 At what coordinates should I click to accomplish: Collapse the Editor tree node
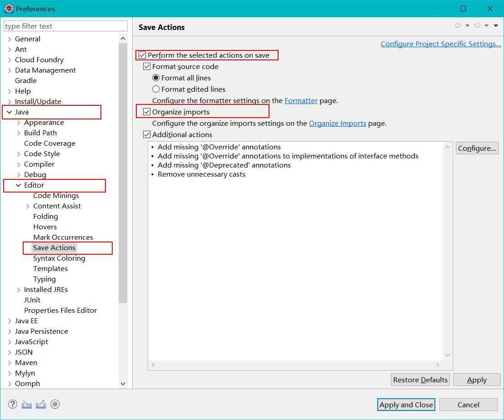tap(19, 185)
